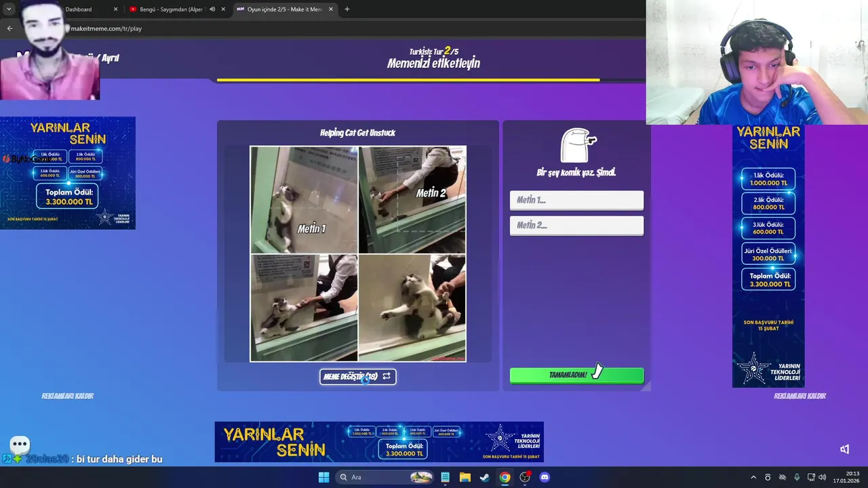The image size is (868, 488).
Task: Show hidden system tray icons
Action: coord(753,477)
